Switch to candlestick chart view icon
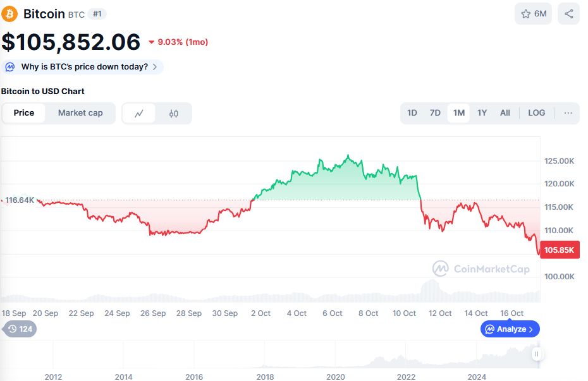 (173, 113)
